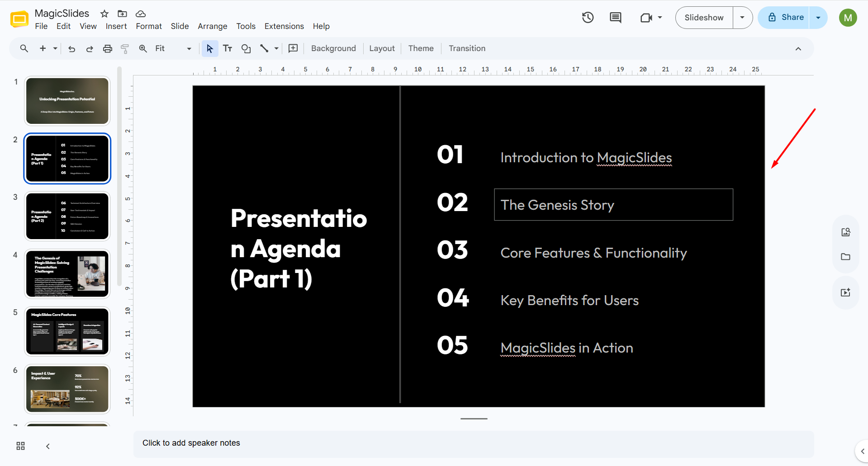Viewport: 868px width, 466px height.
Task: Open the Edit menu
Action: [63, 26]
